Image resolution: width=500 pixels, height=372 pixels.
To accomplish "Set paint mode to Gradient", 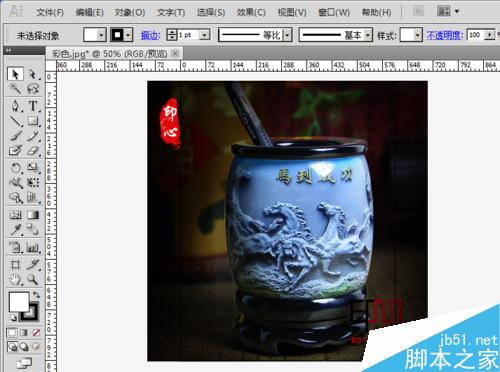I will tap(24, 333).
